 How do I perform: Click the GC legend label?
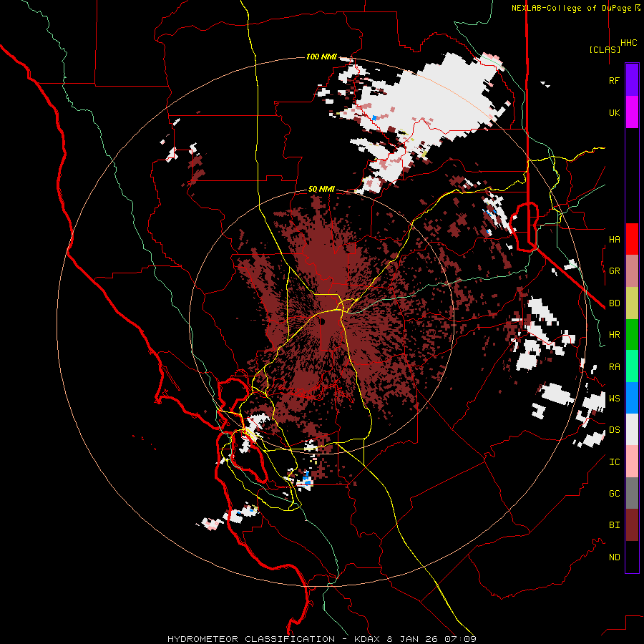click(614, 494)
